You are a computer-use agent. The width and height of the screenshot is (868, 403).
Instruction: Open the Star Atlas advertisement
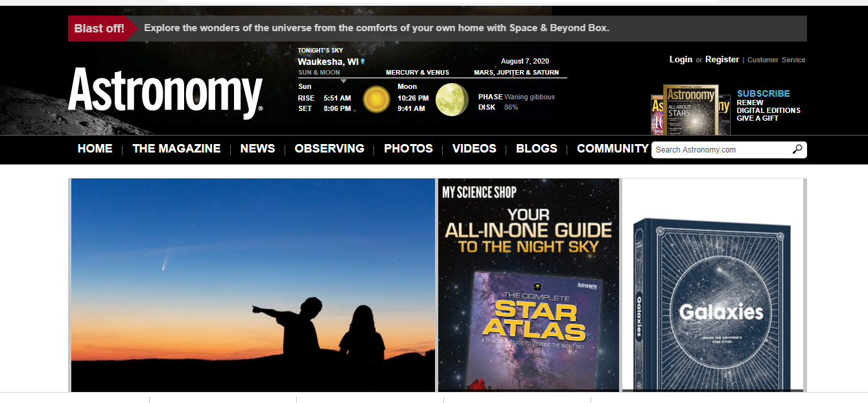[529, 286]
